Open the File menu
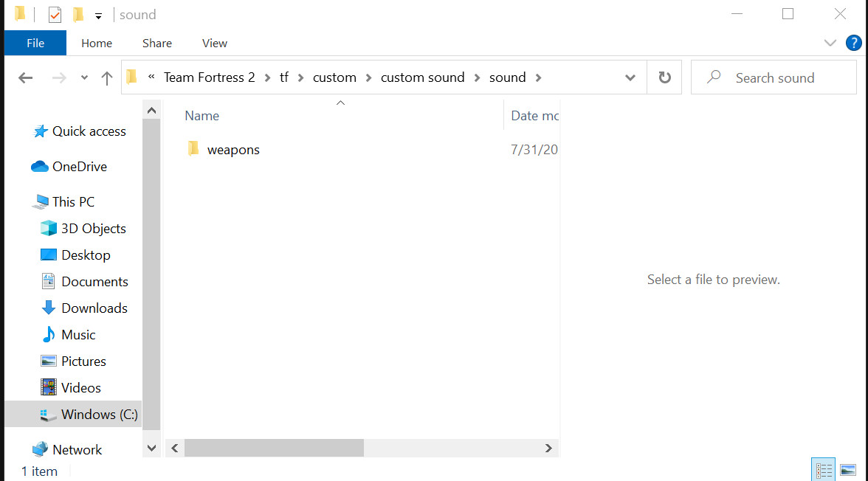 point(35,43)
